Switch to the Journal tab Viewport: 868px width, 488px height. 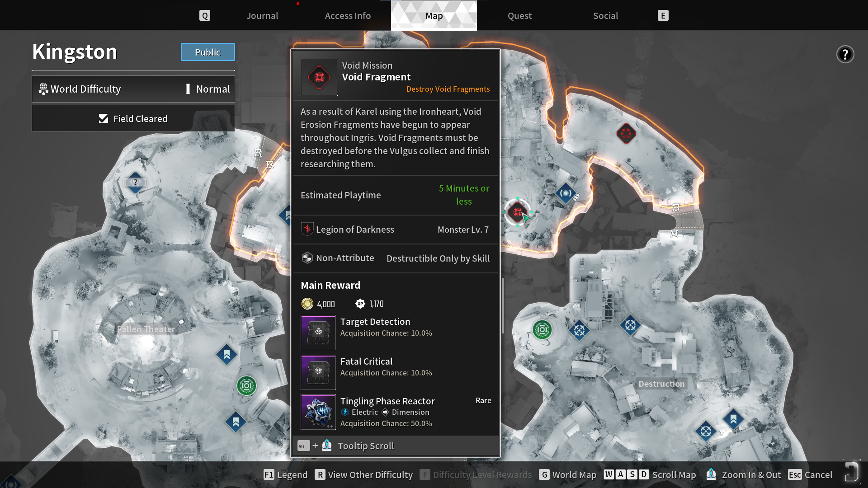262,16
